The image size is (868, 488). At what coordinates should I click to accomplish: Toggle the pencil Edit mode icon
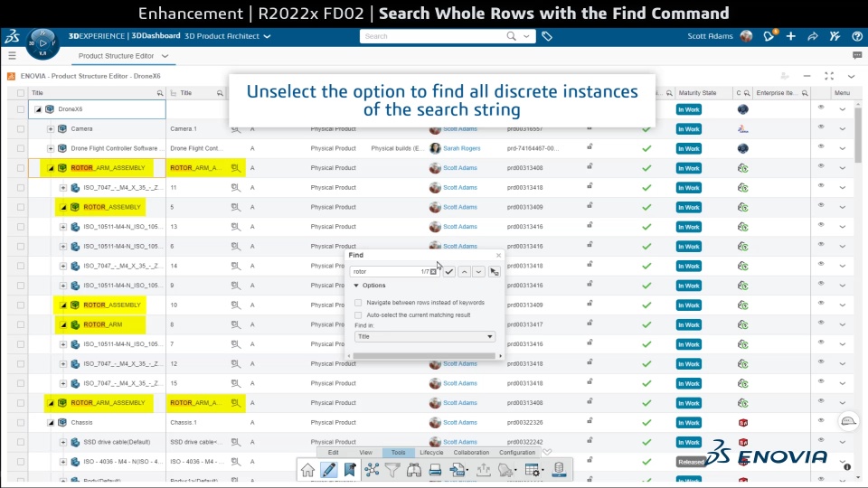(329, 470)
